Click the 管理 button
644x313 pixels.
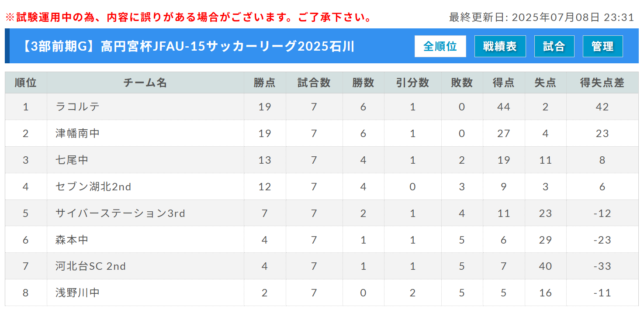point(602,46)
